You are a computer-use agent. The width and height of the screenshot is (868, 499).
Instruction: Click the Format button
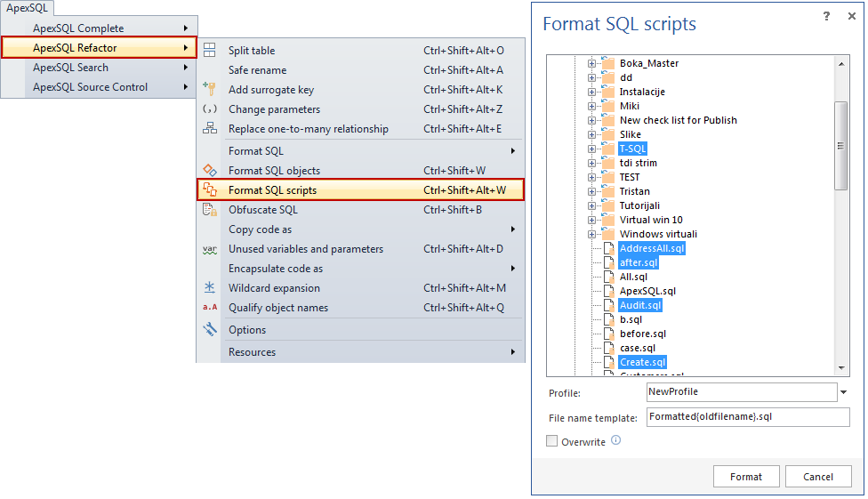click(x=745, y=476)
